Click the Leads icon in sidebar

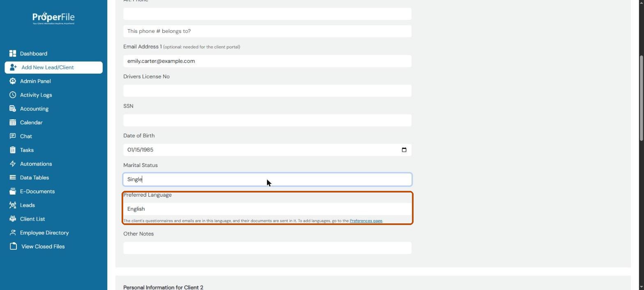pos(13,205)
